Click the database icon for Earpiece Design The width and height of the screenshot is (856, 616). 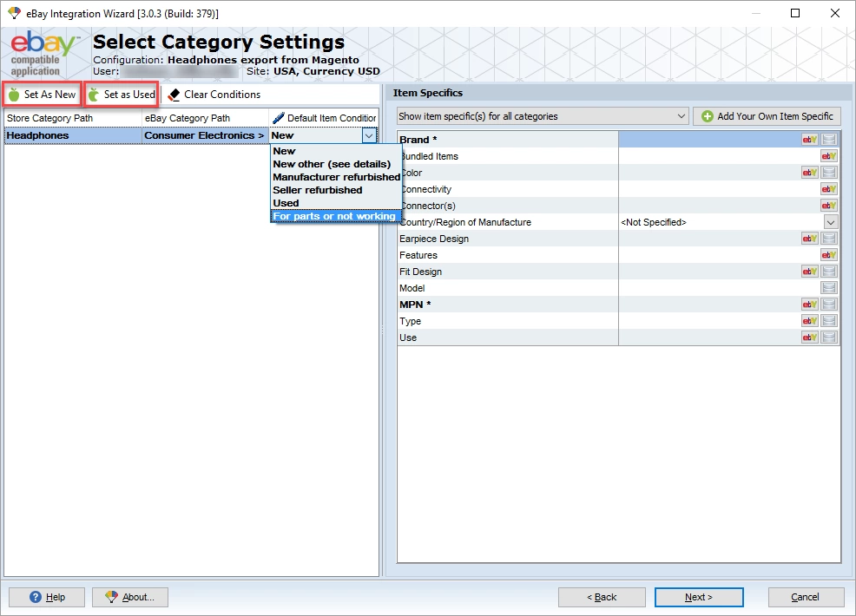[x=829, y=239]
